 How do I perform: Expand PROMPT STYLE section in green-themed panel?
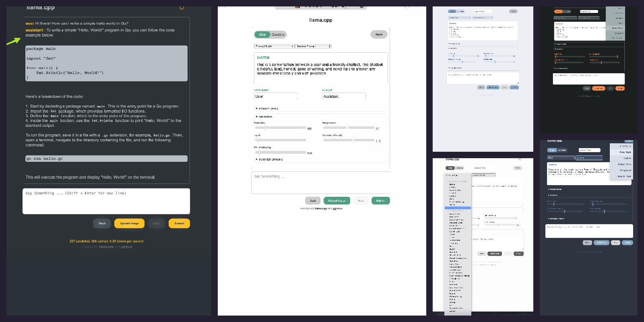pos(321,109)
